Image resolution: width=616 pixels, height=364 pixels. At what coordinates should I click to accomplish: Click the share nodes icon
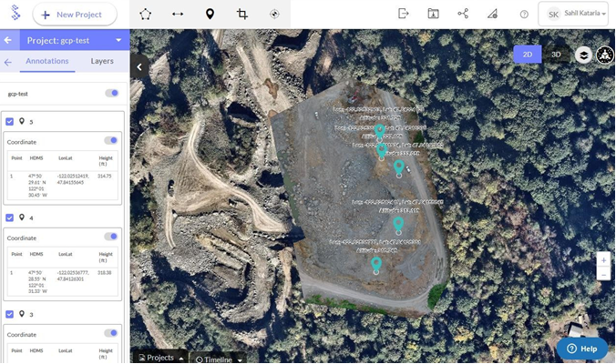point(463,14)
